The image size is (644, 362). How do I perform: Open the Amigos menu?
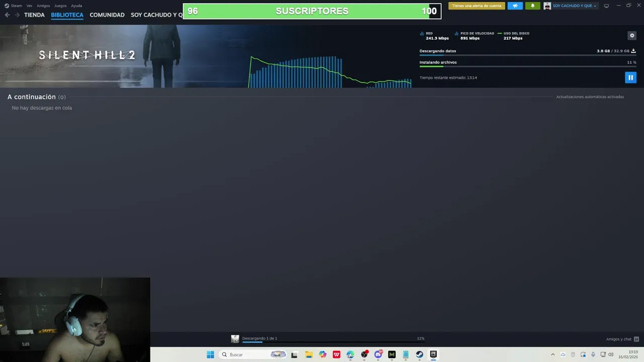43,6
